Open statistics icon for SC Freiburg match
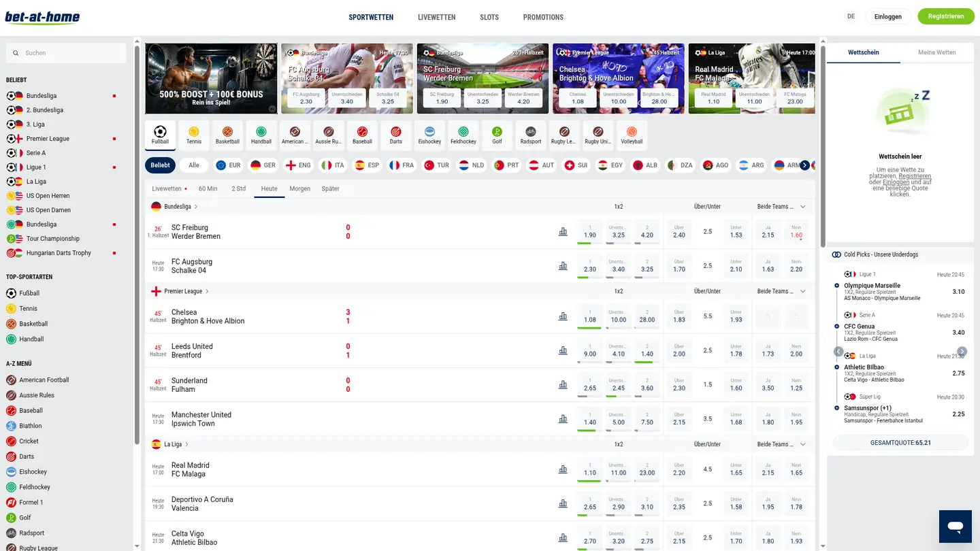980x551 pixels. 563,232
